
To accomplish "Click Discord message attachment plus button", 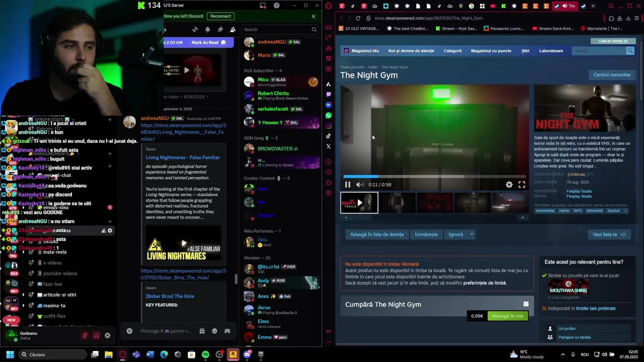I will 129,331.
